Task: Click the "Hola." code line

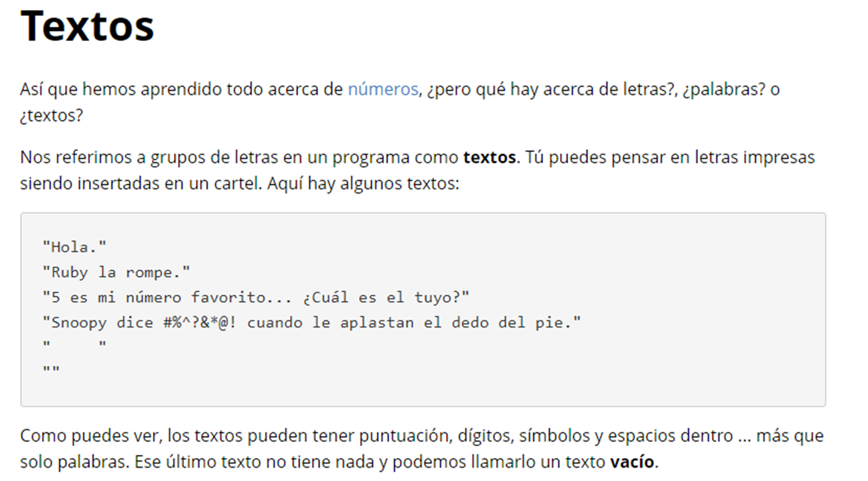Action: pos(74,247)
